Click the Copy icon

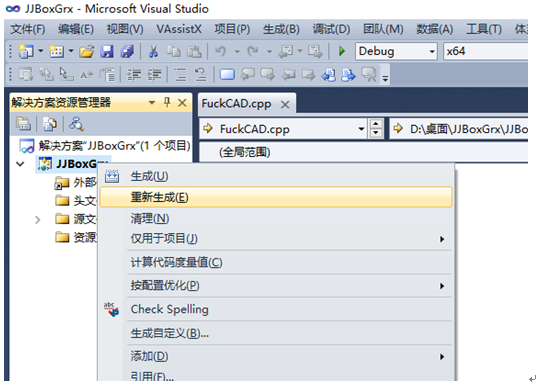173,51
